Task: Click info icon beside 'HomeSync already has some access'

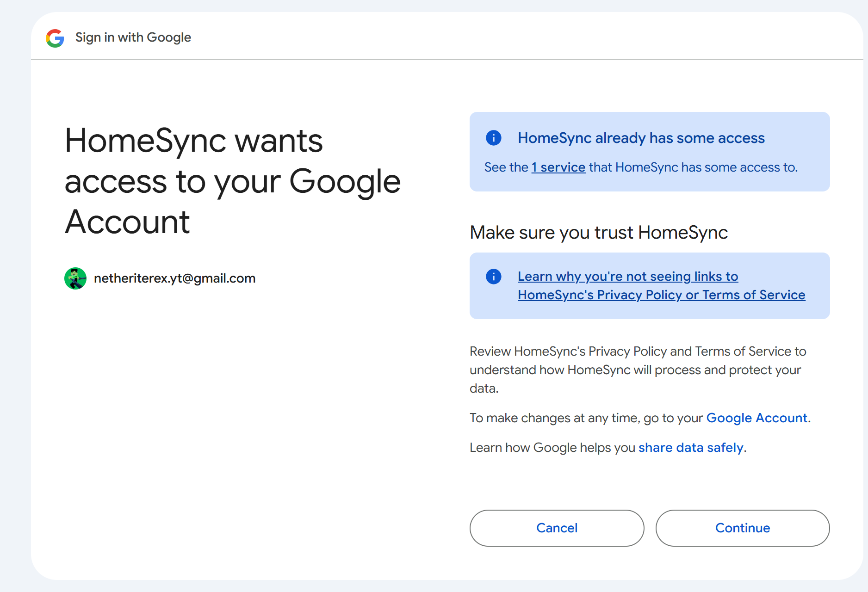Action: pos(493,138)
